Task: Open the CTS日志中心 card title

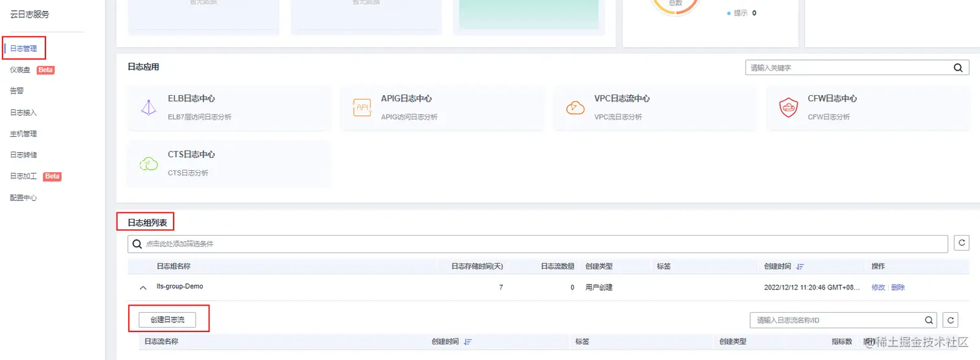Action: click(x=191, y=154)
